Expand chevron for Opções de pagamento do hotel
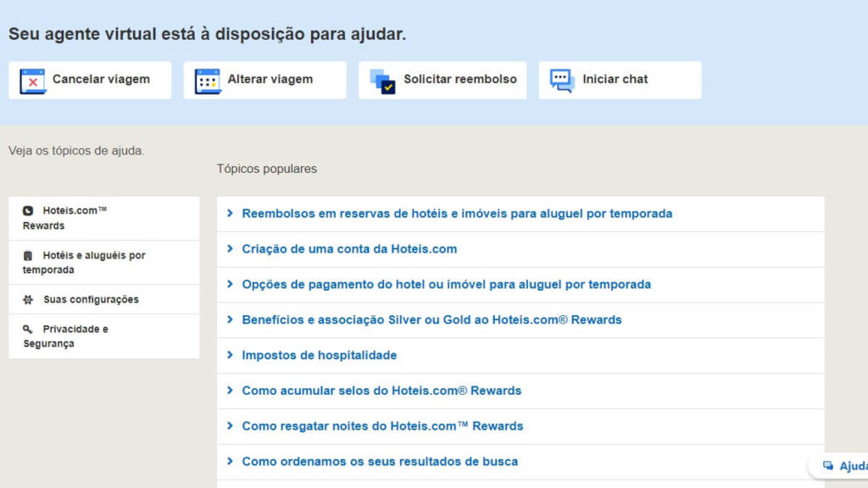Screen dimensions: 868x488 coord(231,284)
